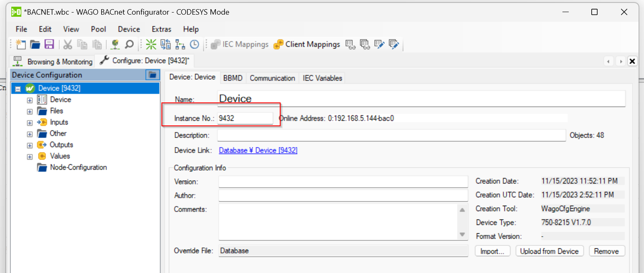Click the folder icon in Device Configuration header
The height and width of the screenshot is (273, 644).
point(153,75)
